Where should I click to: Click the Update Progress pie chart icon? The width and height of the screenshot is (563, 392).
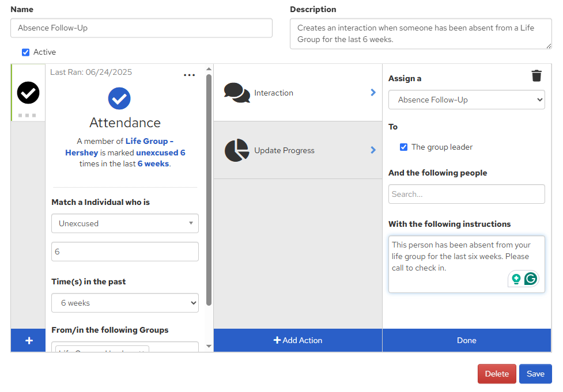point(236,150)
